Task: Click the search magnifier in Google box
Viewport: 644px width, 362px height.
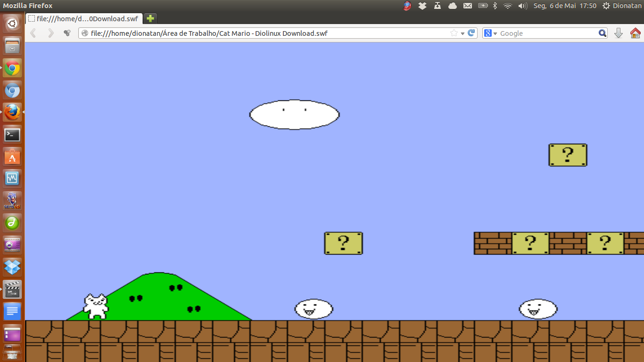Action: pyautogui.click(x=602, y=33)
